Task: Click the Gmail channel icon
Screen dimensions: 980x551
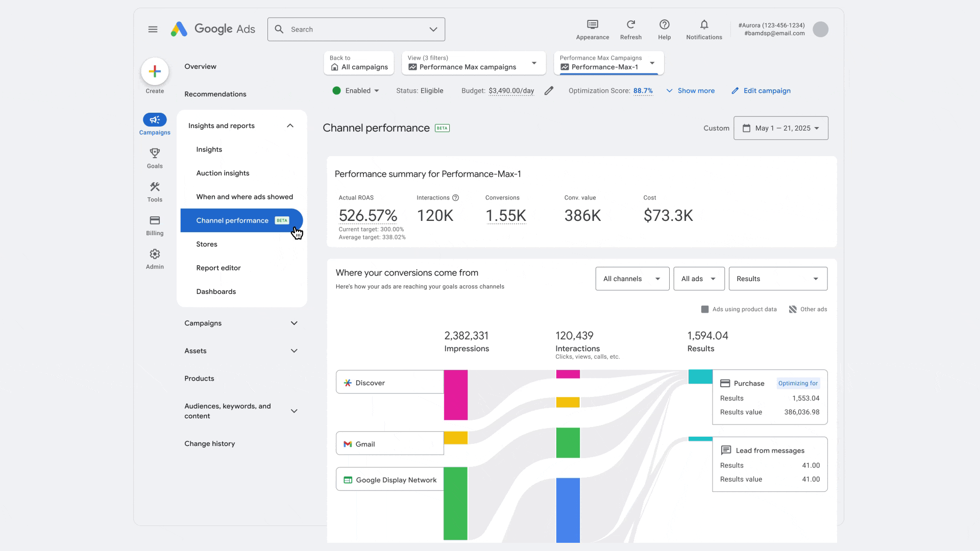Action: pyautogui.click(x=348, y=444)
